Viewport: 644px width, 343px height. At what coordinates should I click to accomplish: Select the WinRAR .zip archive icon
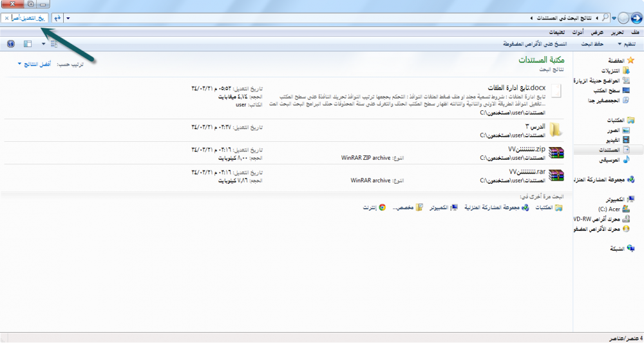click(556, 152)
